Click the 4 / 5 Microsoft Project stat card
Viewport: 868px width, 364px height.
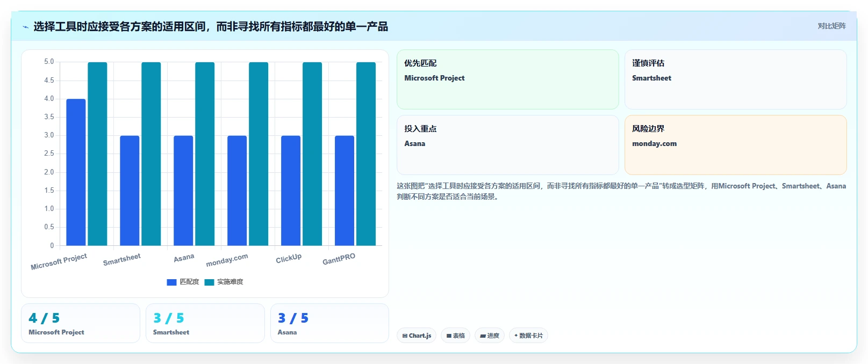[81, 323]
